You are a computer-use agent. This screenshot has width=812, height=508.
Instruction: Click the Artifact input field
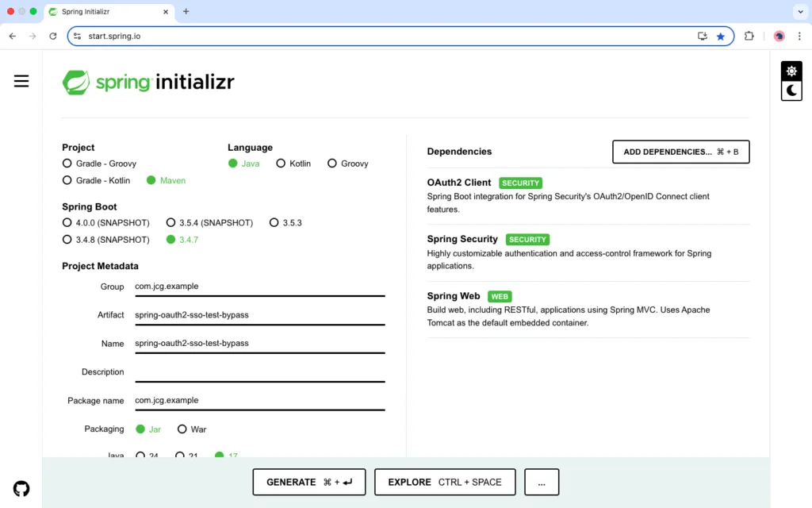click(260, 315)
